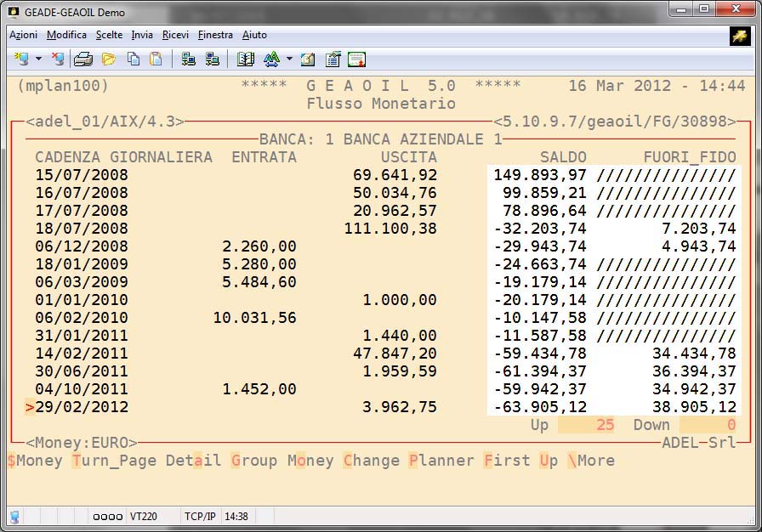This screenshot has width=762, height=532.
Task: Expand the new connection dropdown arrow
Action: 38,59
